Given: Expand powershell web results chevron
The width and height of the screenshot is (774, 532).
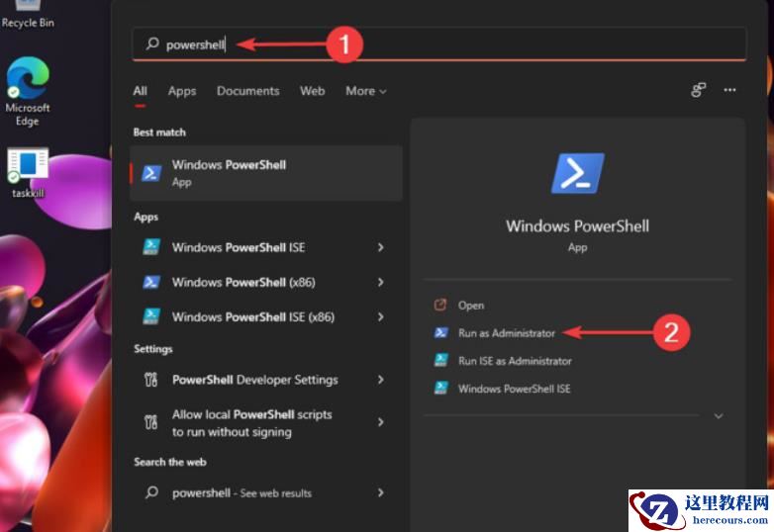Looking at the screenshot, I should click(x=381, y=492).
